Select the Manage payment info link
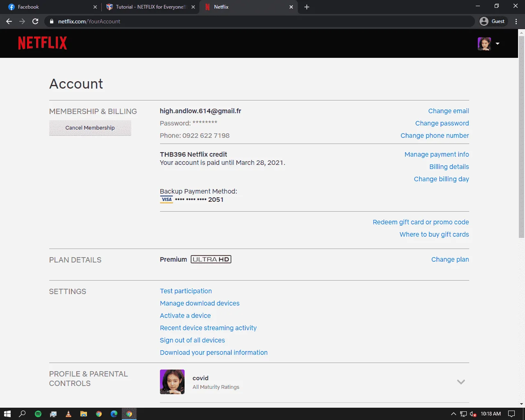This screenshot has height=420, width=525. pos(436,155)
